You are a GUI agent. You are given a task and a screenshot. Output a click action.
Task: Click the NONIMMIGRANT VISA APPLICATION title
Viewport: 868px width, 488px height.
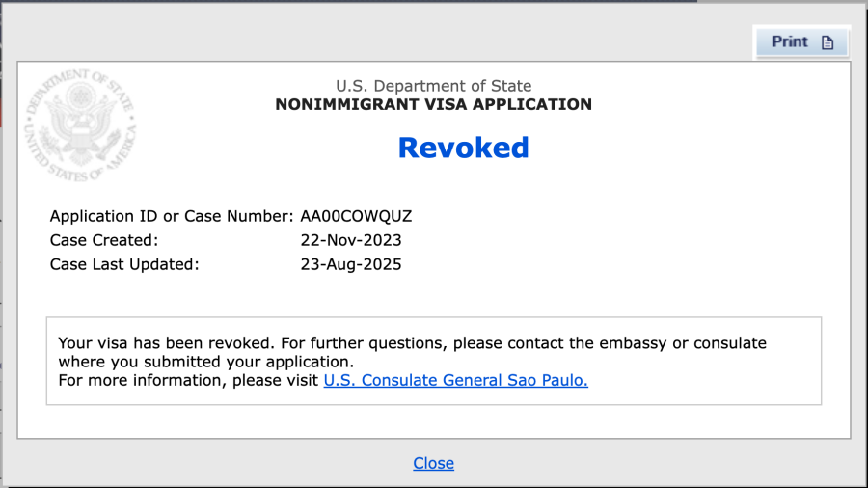[433, 104]
